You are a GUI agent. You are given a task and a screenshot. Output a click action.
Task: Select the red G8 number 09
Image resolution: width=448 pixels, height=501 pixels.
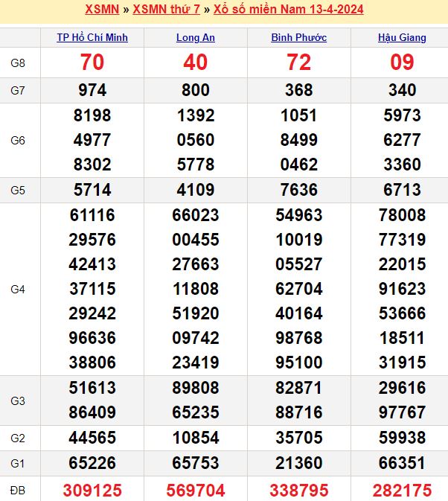coord(402,63)
